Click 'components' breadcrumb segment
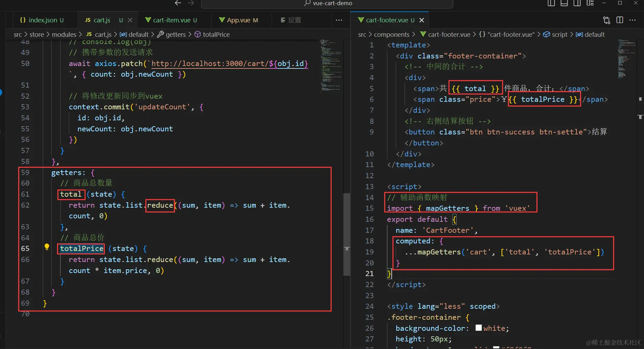Image resolution: width=644 pixels, height=349 pixels. [392, 34]
